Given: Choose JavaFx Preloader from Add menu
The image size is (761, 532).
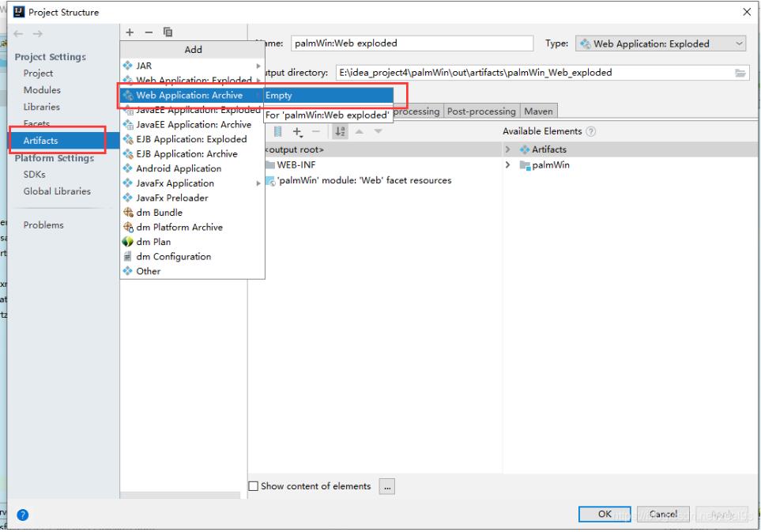Looking at the screenshot, I should tap(192, 198).
